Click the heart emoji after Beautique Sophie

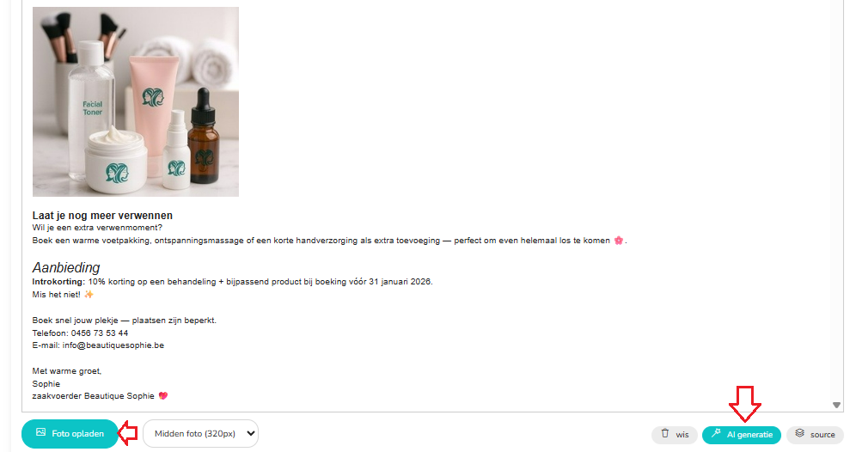pos(162,396)
